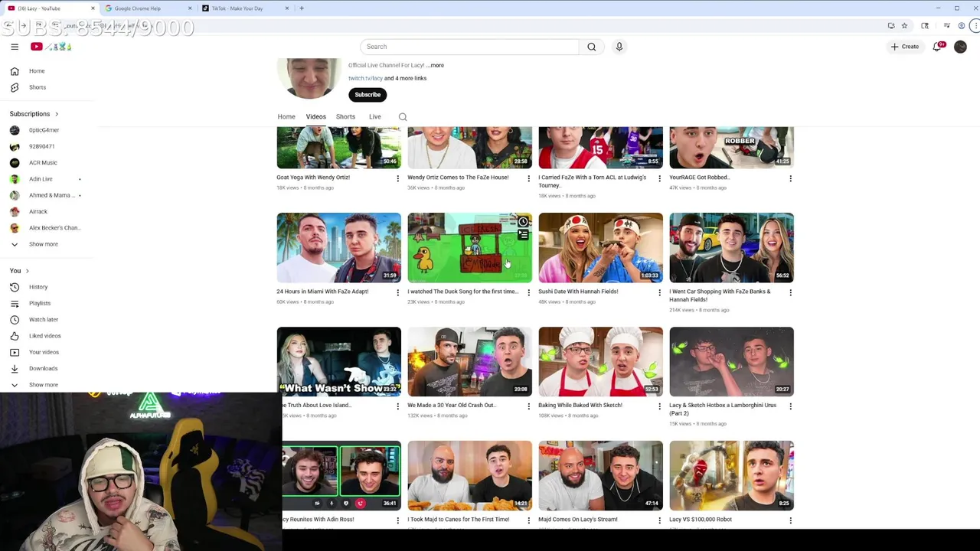Open options for 24 Hours in Miami video
980x551 pixels.
[x=397, y=292]
